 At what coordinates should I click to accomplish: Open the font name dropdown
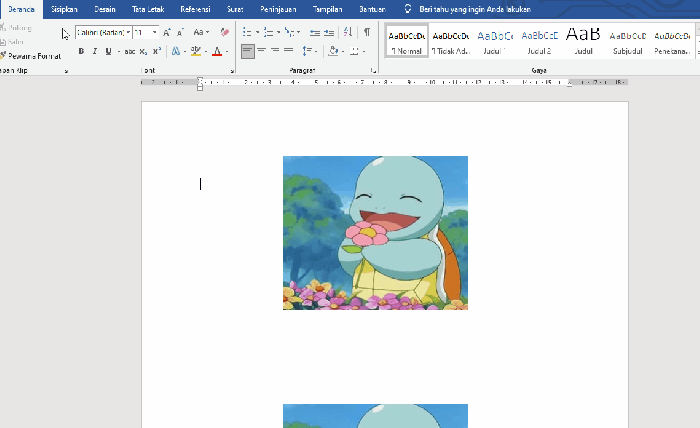click(128, 33)
